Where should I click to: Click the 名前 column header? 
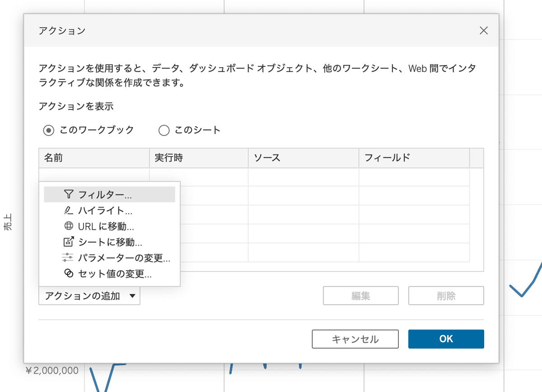[94, 158]
